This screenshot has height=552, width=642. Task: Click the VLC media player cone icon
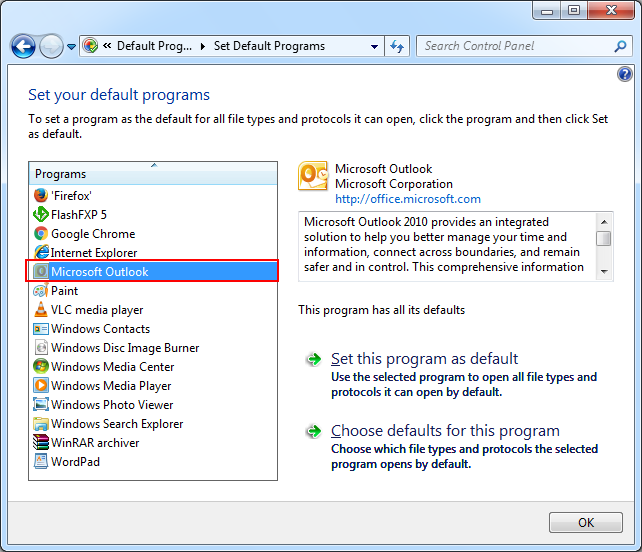tap(41, 309)
